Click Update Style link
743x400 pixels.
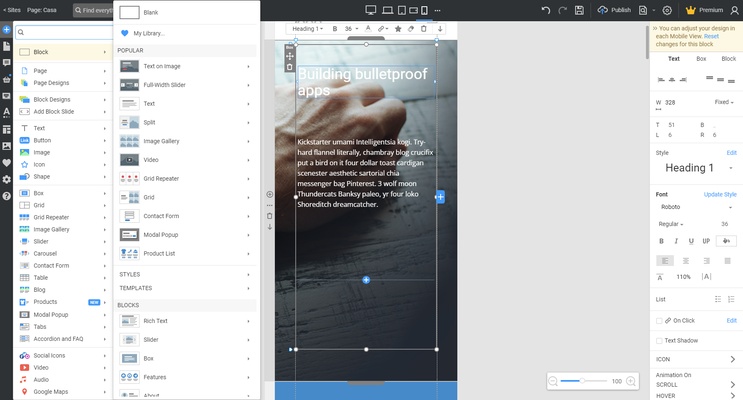pos(720,194)
